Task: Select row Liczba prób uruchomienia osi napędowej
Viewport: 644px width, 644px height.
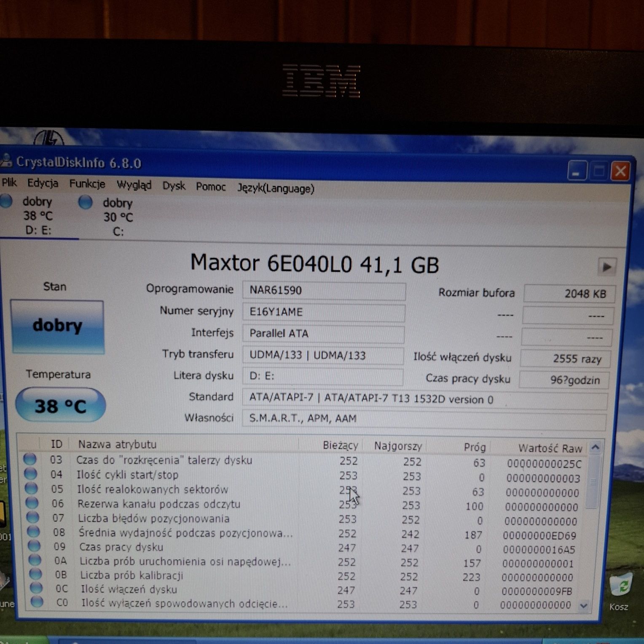Action: point(303,562)
